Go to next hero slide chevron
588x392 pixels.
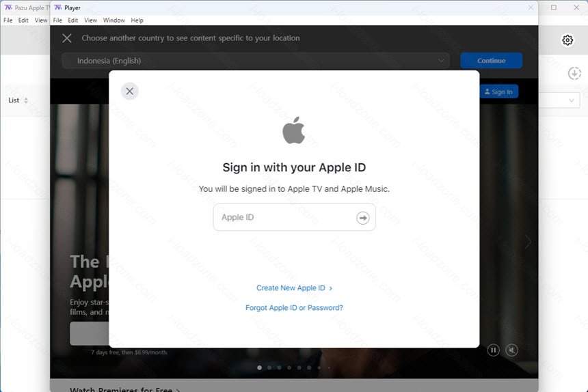(528, 242)
